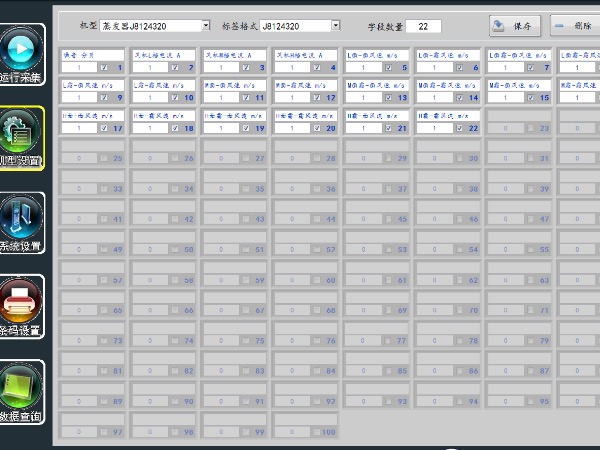600x450 pixels.
Task: Uncheck the checkbox for field 18
Action: 174,129
